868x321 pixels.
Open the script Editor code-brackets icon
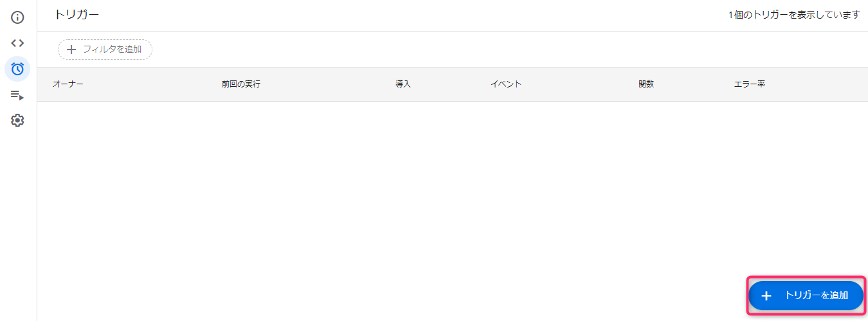[x=17, y=43]
